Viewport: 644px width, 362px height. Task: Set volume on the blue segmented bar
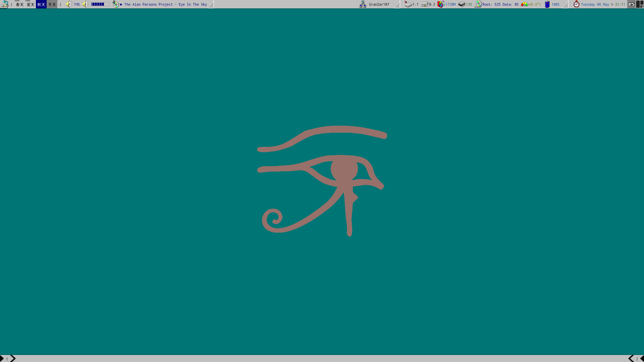[x=100, y=4]
